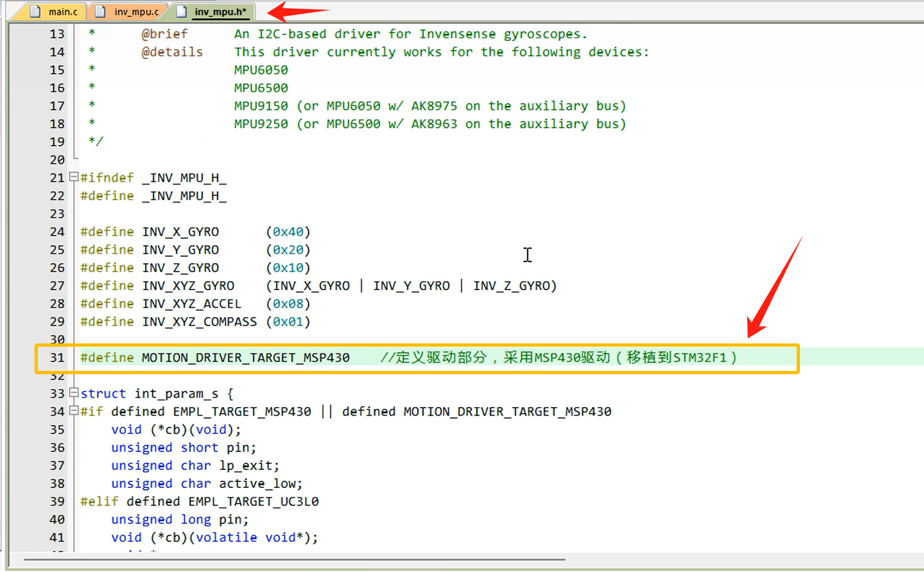
Task: Click the line number 41 in the margin
Action: pyautogui.click(x=57, y=537)
